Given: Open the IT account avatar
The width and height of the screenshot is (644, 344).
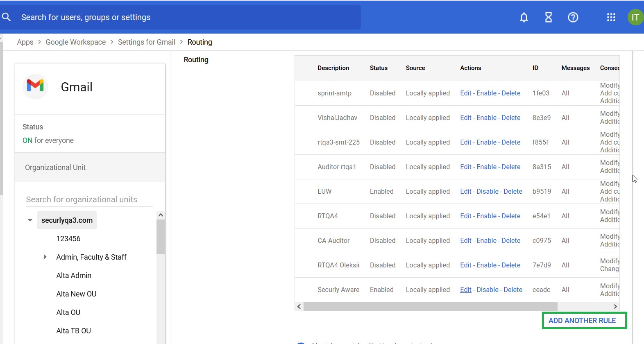Looking at the screenshot, I should (635, 17).
